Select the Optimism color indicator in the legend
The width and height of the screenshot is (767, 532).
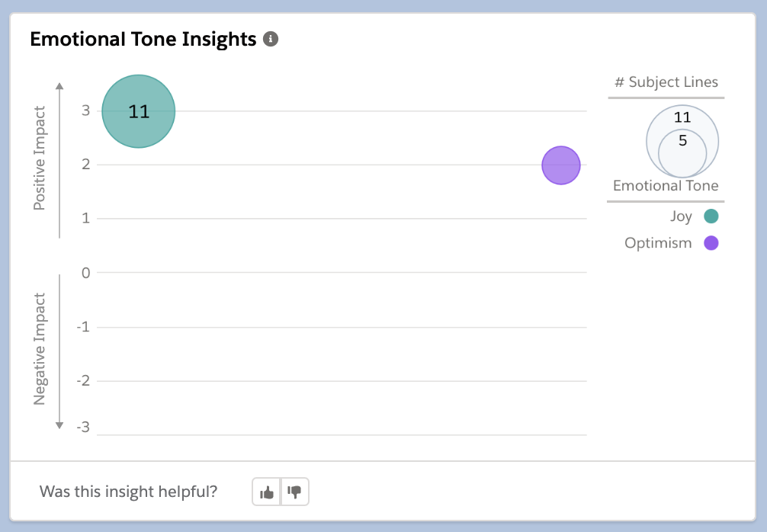(711, 242)
